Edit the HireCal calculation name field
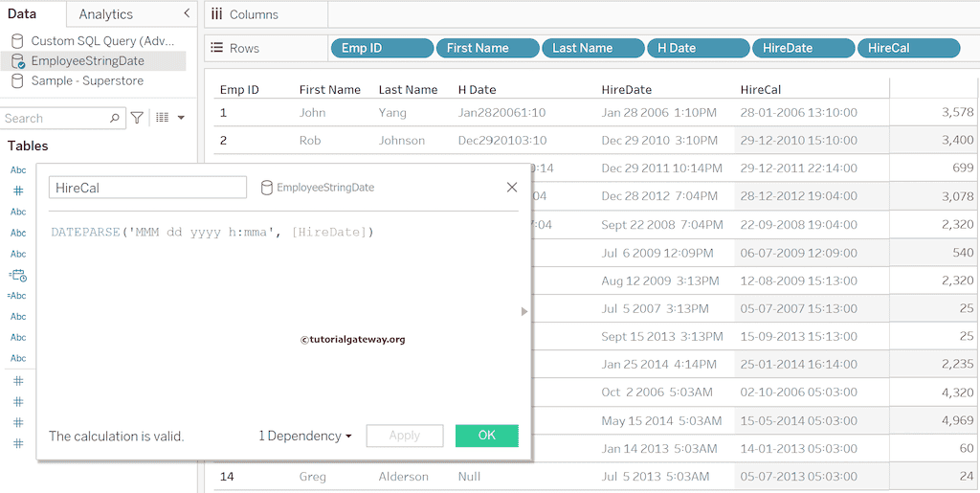980x493 pixels. coord(148,187)
